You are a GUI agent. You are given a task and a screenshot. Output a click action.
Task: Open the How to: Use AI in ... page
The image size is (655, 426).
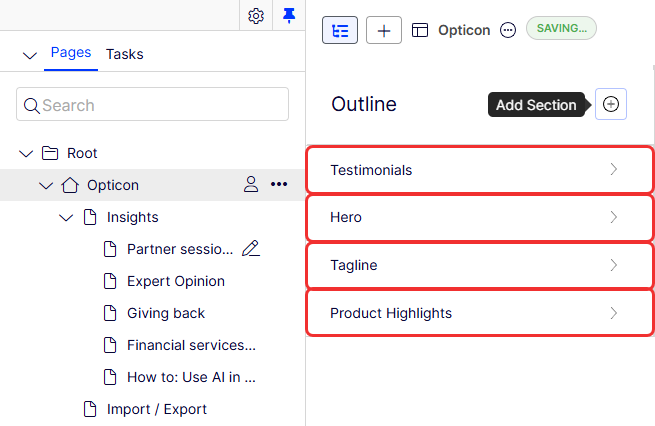pyautogui.click(x=191, y=377)
